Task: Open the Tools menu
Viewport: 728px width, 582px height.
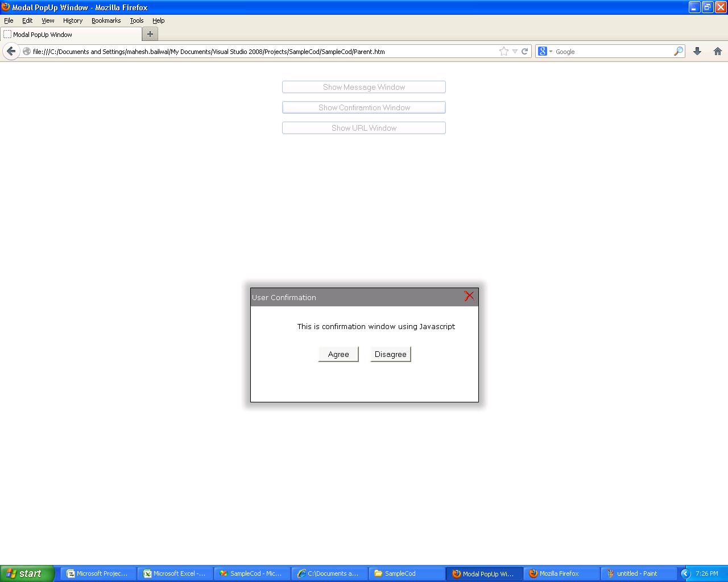Action: tap(136, 20)
